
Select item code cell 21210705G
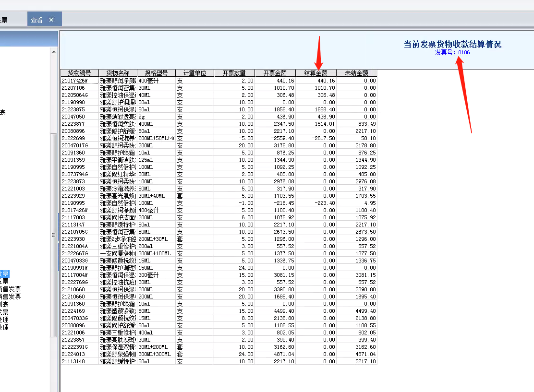pyautogui.click(x=79, y=232)
